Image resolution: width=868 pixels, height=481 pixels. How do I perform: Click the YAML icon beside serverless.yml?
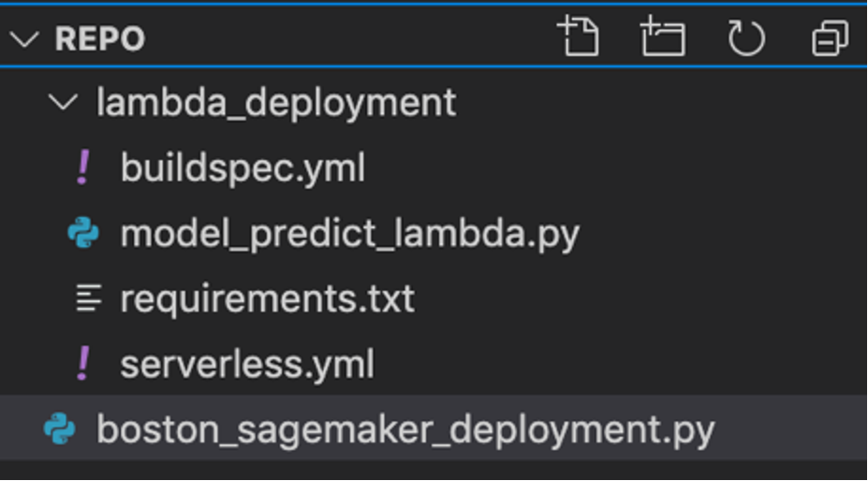(83, 364)
